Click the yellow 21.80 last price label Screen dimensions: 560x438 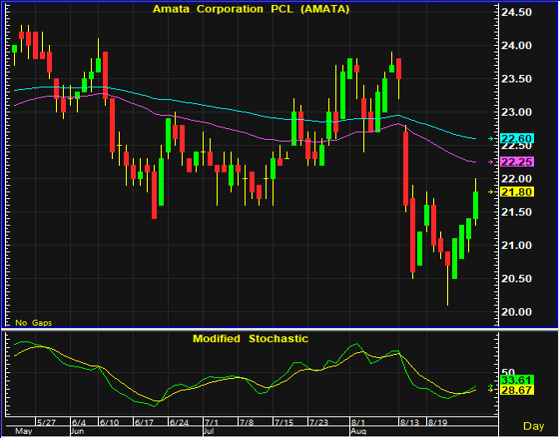[x=517, y=192]
